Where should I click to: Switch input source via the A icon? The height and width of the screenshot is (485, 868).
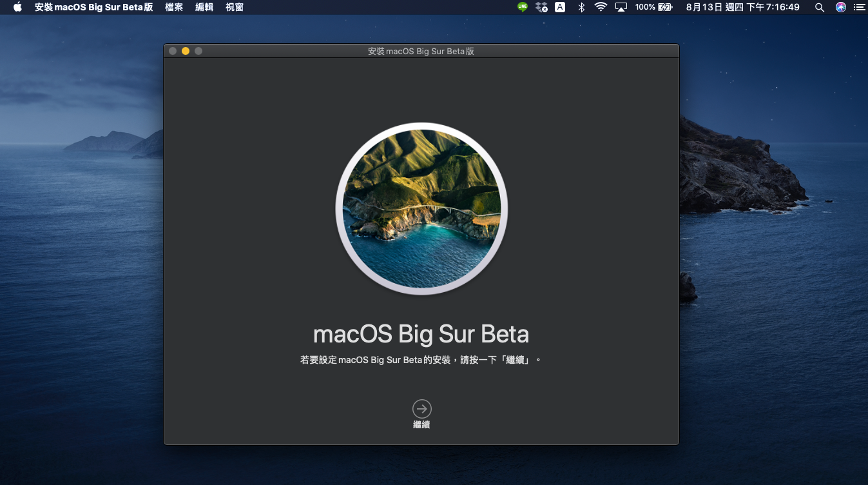click(x=560, y=7)
